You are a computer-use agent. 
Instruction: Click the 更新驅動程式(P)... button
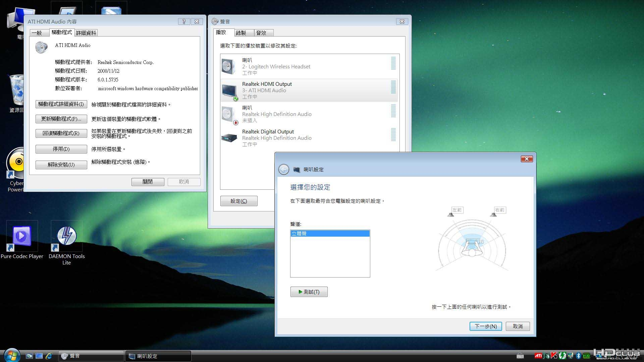(61, 119)
